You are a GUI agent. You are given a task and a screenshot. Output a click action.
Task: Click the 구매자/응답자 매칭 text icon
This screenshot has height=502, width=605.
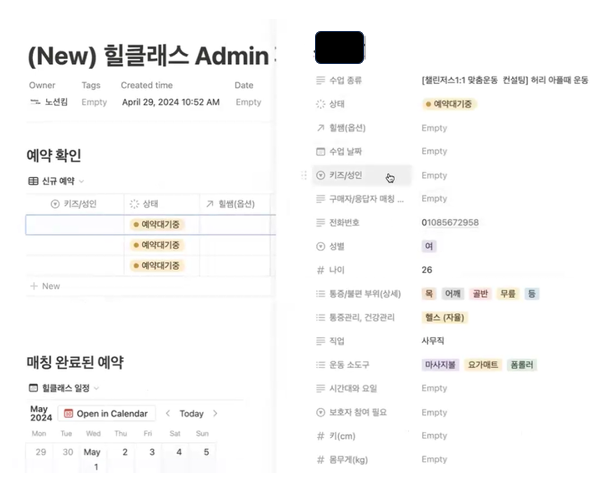320,199
